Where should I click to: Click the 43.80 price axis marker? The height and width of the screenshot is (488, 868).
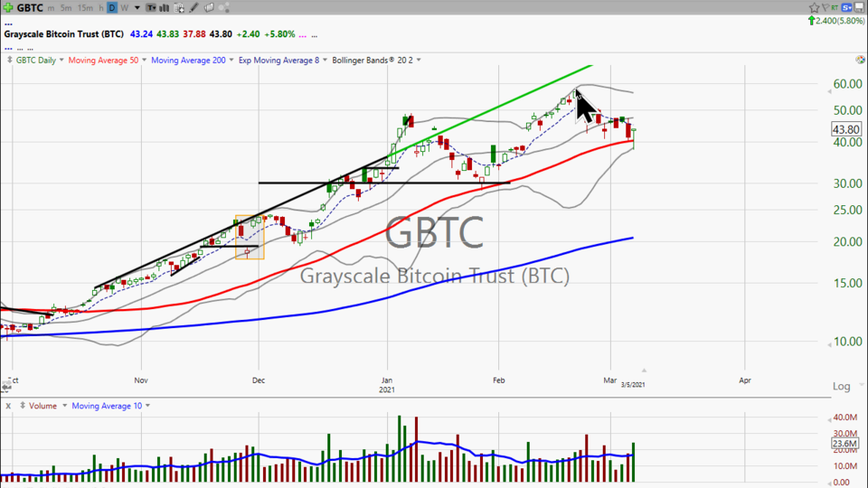[x=846, y=129]
